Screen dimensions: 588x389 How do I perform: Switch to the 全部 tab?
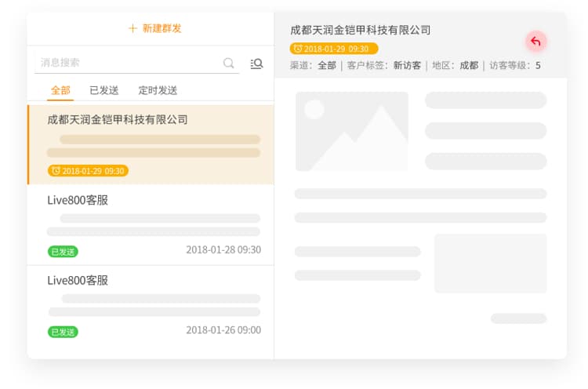(x=60, y=90)
